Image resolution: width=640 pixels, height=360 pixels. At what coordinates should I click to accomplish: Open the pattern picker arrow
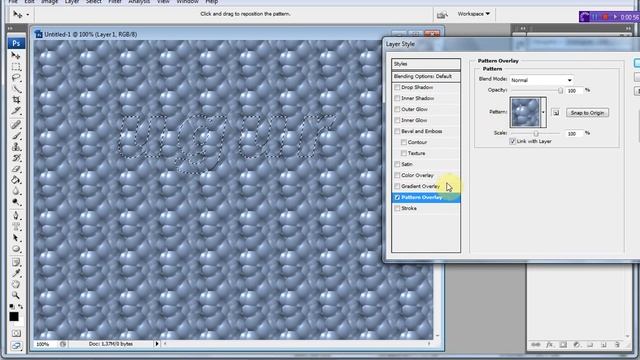coord(543,112)
